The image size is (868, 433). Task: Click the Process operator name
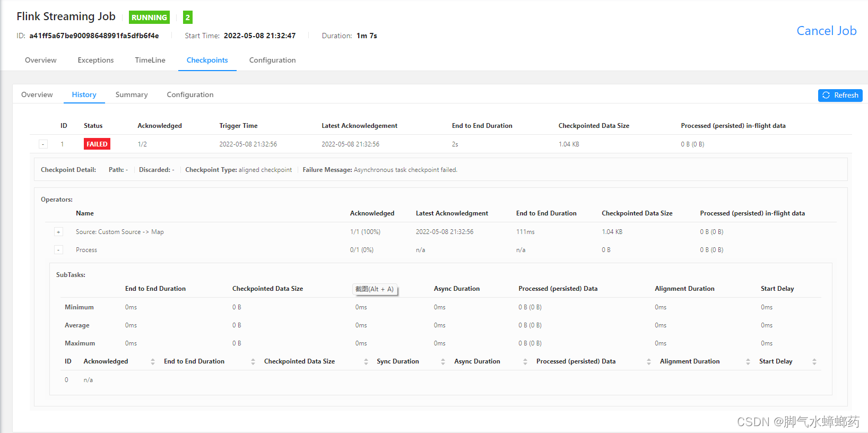click(x=86, y=250)
